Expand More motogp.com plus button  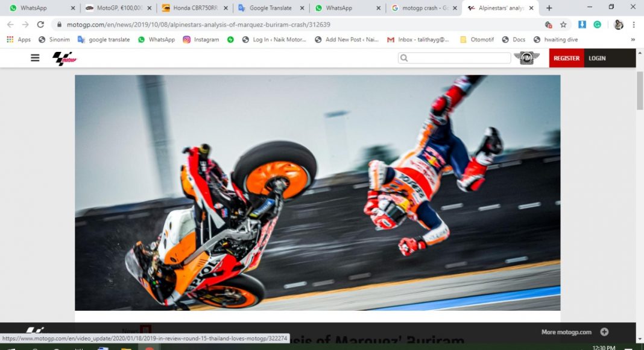click(604, 332)
